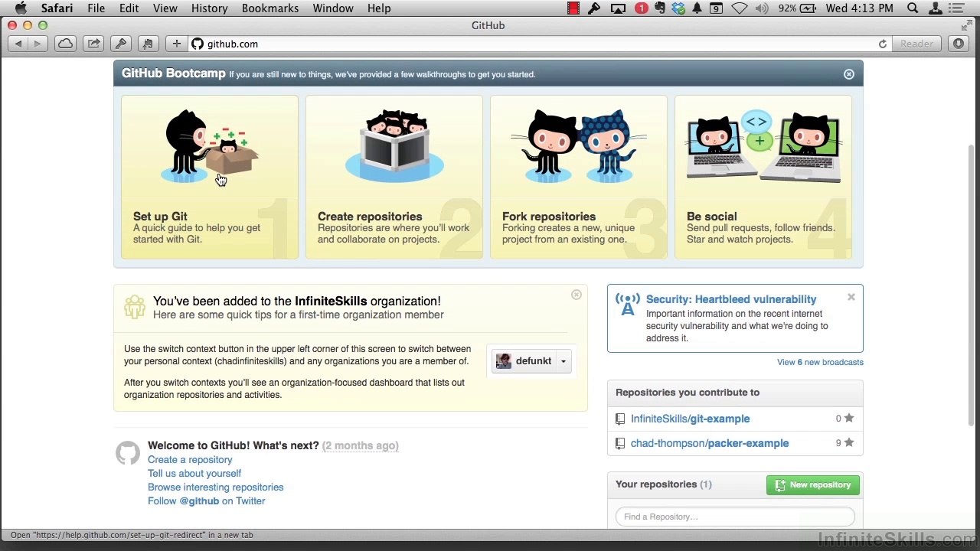Open the Safari application menu

tap(57, 8)
